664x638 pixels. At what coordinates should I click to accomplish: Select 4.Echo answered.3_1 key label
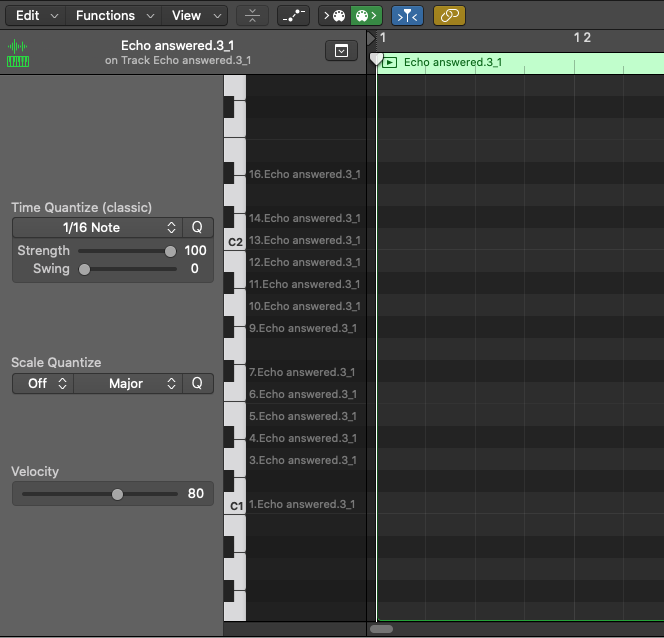pos(303,439)
